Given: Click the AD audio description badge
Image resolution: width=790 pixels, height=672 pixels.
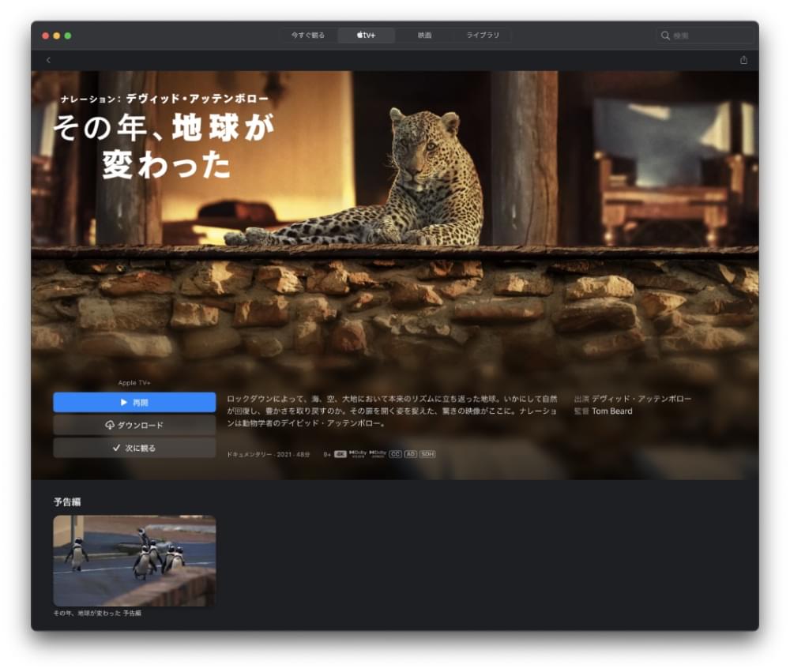Looking at the screenshot, I should click(x=411, y=454).
